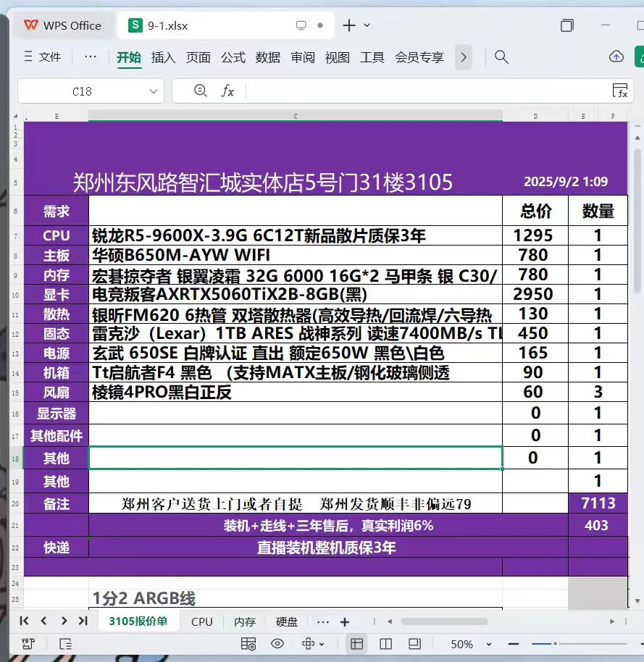Click the 显卡 row label
Screen dimensions: 644x662
(x=57, y=294)
